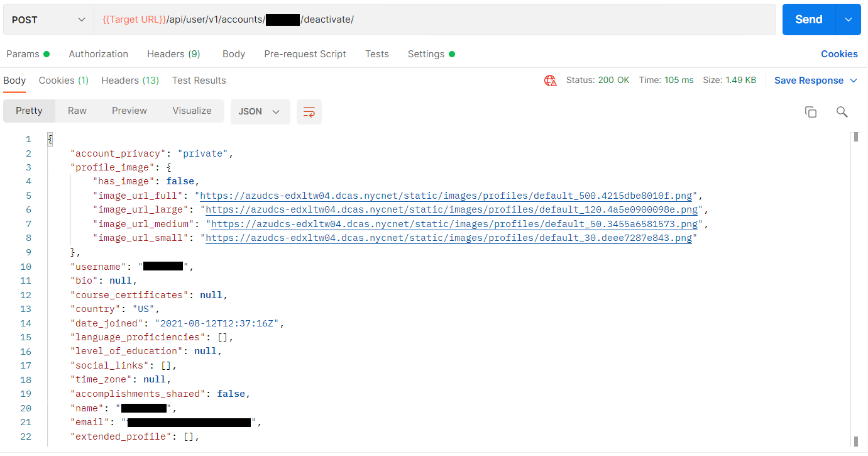
Task: Click the "language_proficiencies" key
Action: [x=138, y=337]
